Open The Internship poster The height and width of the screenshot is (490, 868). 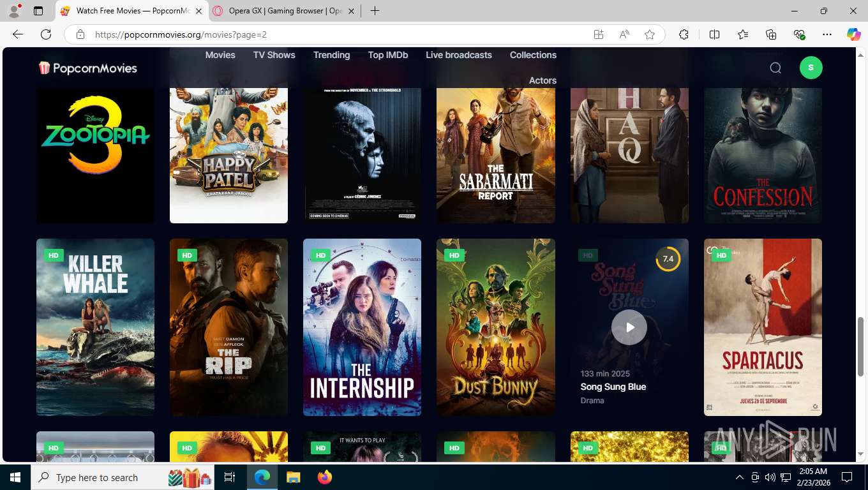[x=362, y=327]
